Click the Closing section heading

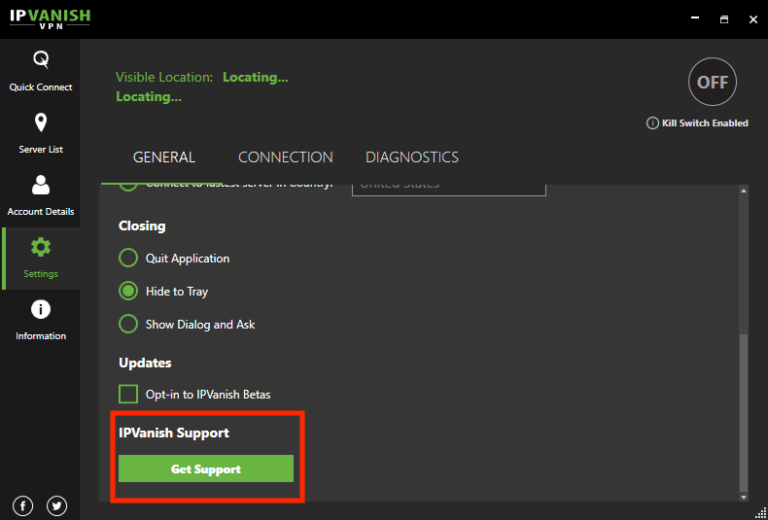142,226
